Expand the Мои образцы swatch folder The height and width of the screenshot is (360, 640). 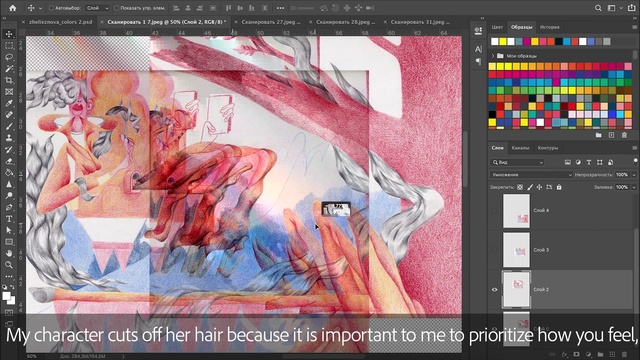[493, 56]
